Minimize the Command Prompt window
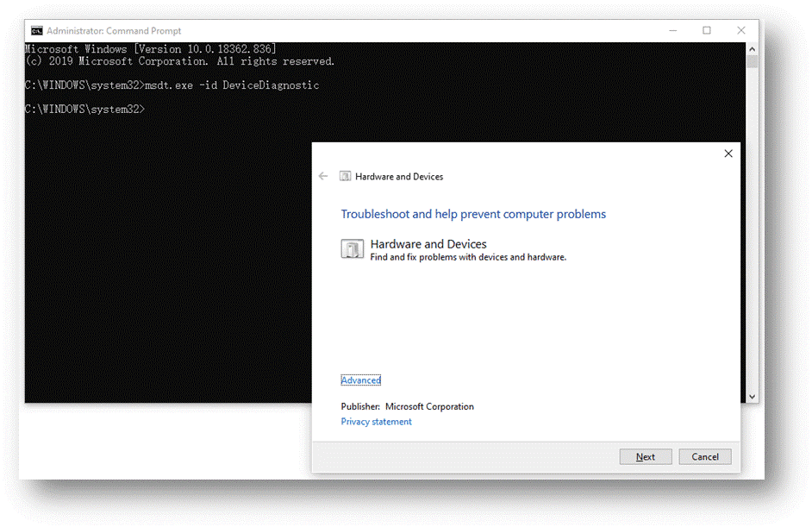The height and width of the screenshot is (527, 812). point(672,30)
